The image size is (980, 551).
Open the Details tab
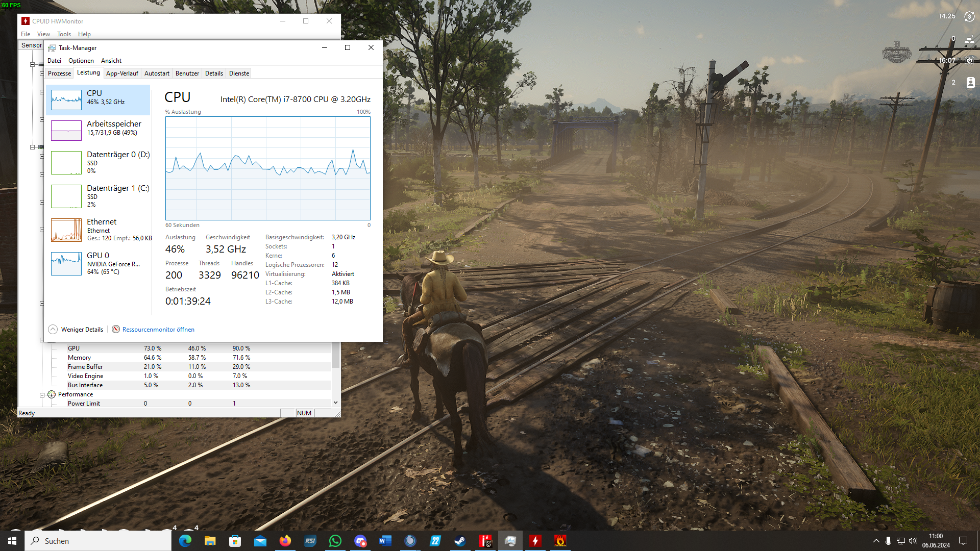[214, 73]
